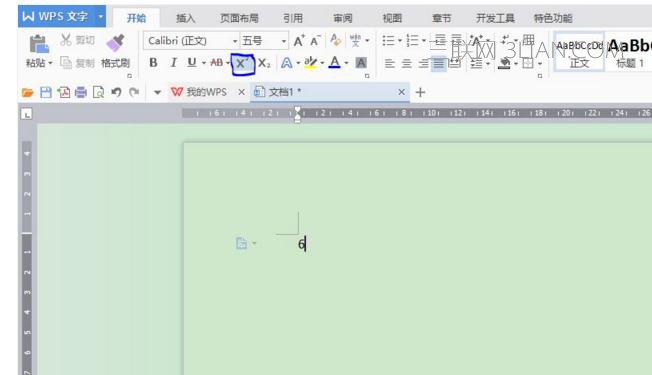Open print preview icon
The width and height of the screenshot is (652, 375).
pyautogui.click(x=98, y=92)
